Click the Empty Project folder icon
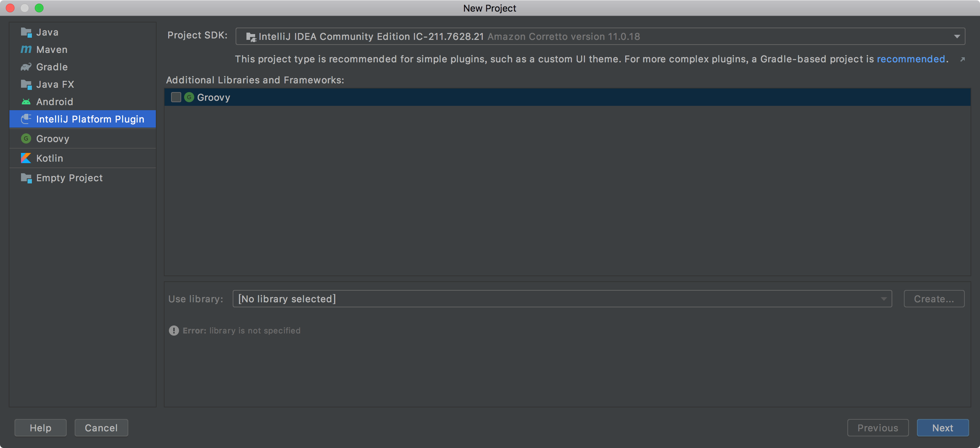The height and width of the screenshot is (448, 980). 26,178
